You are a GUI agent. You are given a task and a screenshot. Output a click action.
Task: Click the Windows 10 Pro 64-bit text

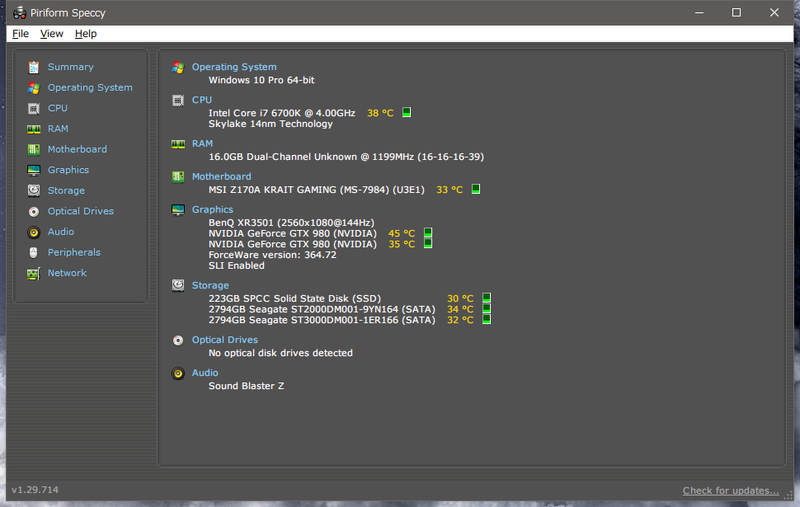coord(261,80)
